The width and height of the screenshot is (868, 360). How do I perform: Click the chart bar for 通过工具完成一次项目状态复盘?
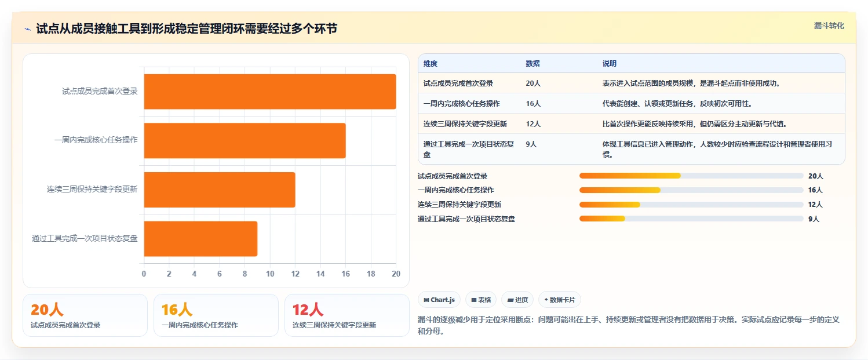click(x=200, y=238)
